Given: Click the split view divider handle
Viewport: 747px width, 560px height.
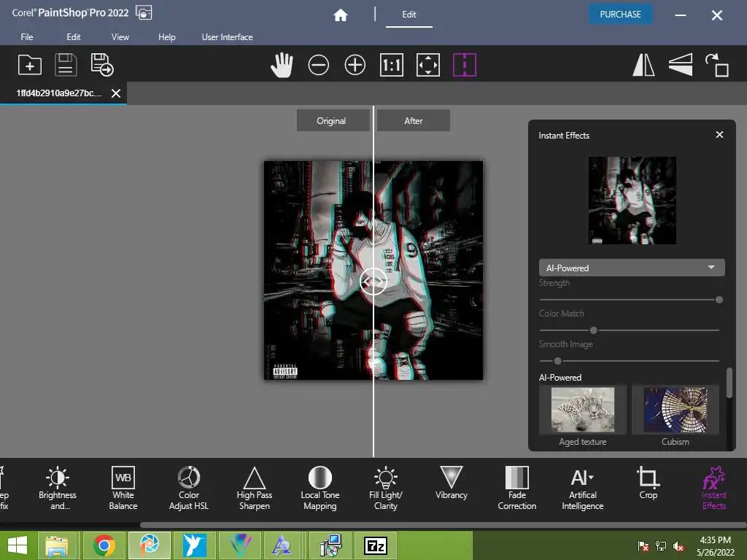Looking at the screenshot, I should tap(373, 281).
